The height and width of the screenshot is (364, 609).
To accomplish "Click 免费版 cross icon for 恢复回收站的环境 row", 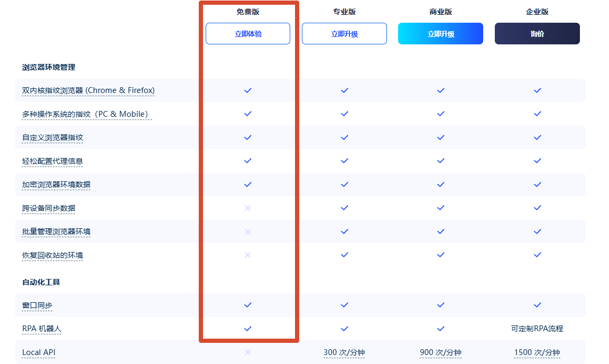I will pos(248,255).
